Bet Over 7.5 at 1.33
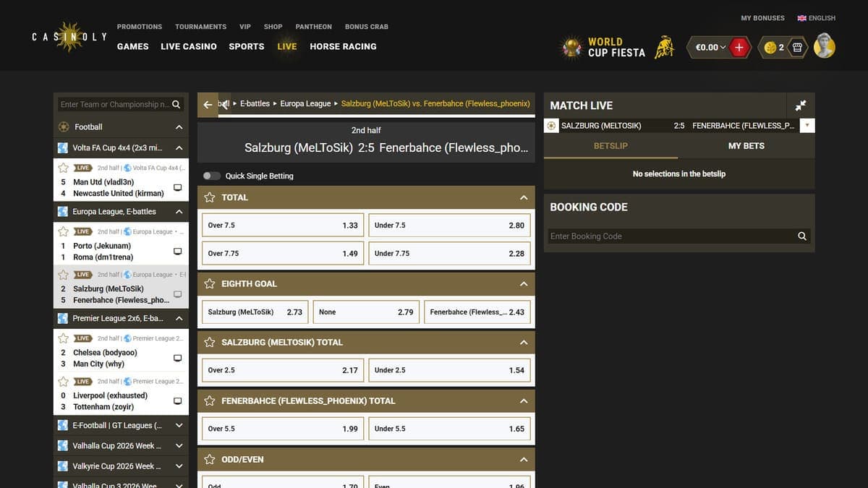Viewport: 868px width, 488px height. [283, 225]
